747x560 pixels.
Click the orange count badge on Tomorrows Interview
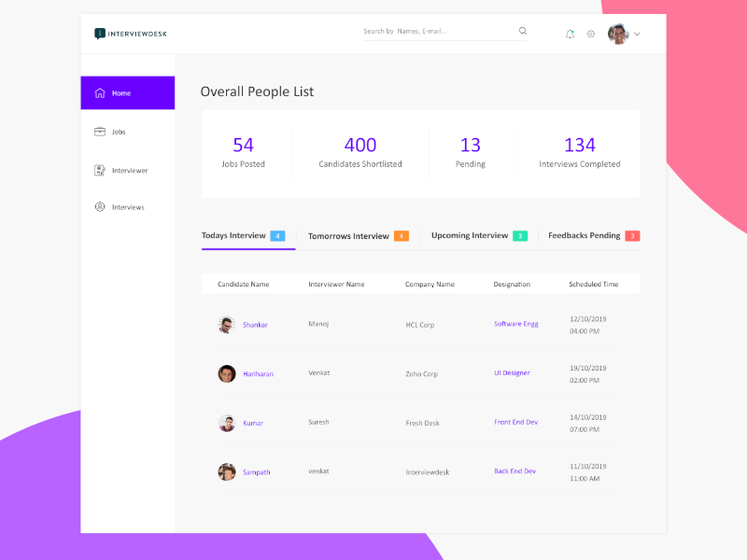(x=402, y=236)
